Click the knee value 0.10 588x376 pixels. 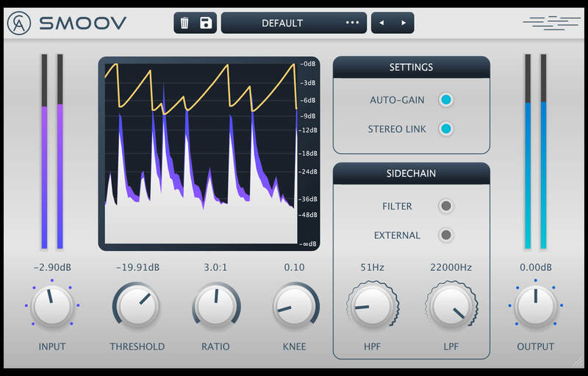pyautogui.click(x=295, y=267)
